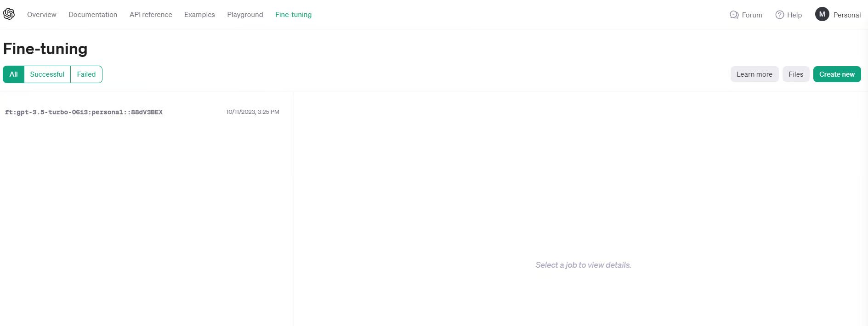This screenshot has height=326, width=868.
Task: Select the Fine-tuning nav tab
Action: pos(293,15)
